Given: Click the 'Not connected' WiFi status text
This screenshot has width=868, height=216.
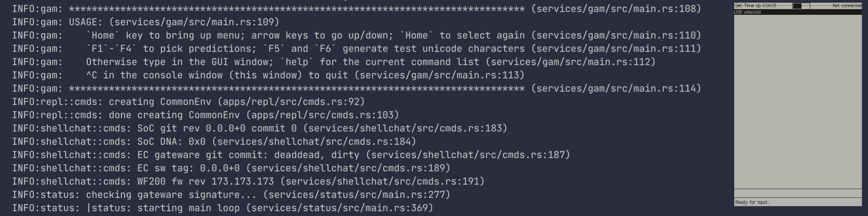Looking at the screenshot, I should click(847, 6).
